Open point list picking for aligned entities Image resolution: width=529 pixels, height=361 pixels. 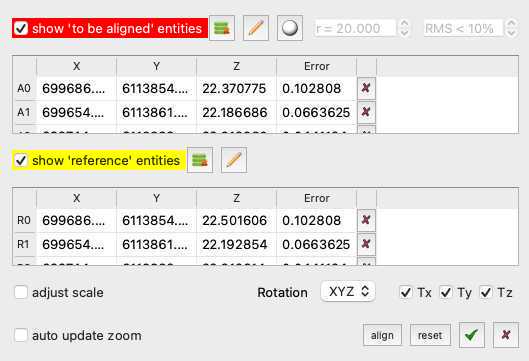click(222, 28)
